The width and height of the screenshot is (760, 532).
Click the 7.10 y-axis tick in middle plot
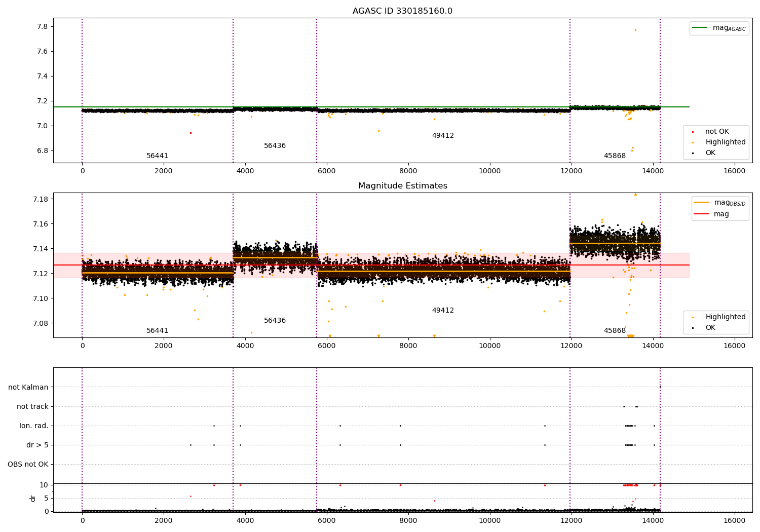(x=41, y=298)
